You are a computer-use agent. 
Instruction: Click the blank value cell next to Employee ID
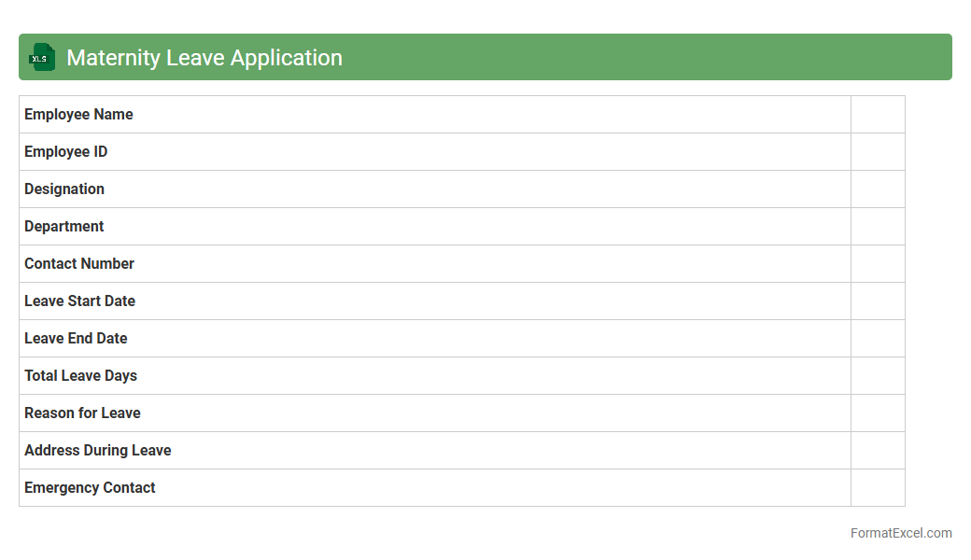(878, 152)
